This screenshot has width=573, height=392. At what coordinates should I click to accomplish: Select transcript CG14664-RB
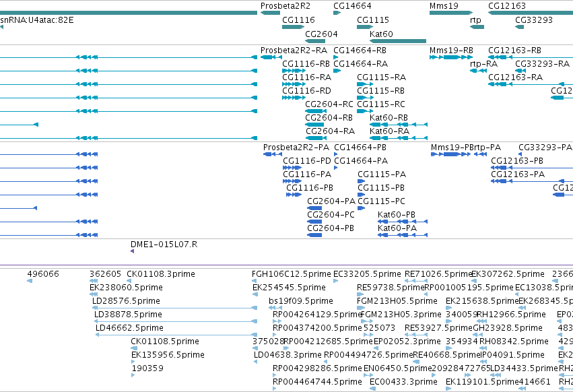click(360, 50)
